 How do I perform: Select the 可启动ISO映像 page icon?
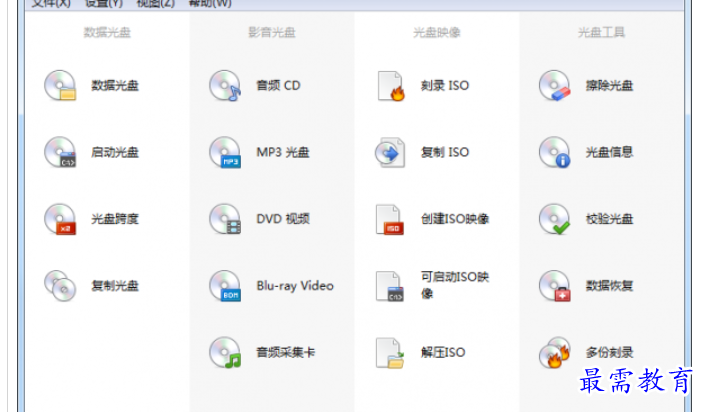pos(389,286)
